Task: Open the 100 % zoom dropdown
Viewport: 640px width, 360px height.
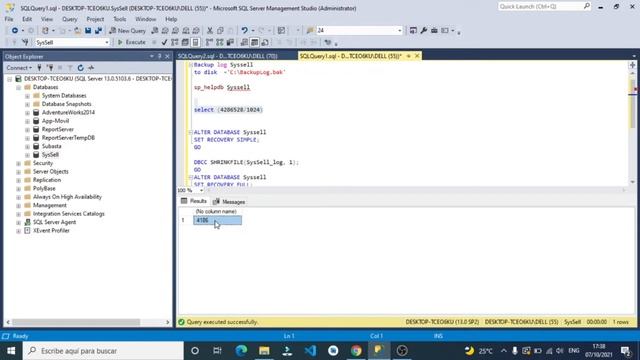Action: (201, 190)
